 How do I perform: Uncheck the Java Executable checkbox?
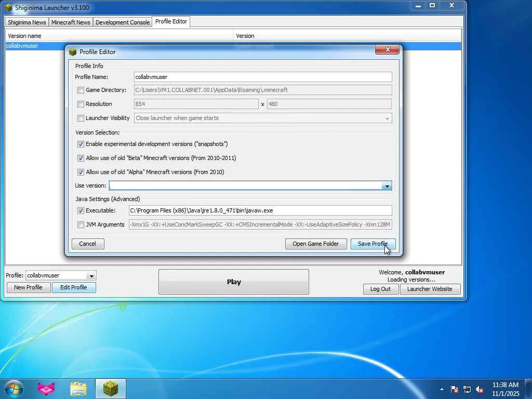(81, 211)
